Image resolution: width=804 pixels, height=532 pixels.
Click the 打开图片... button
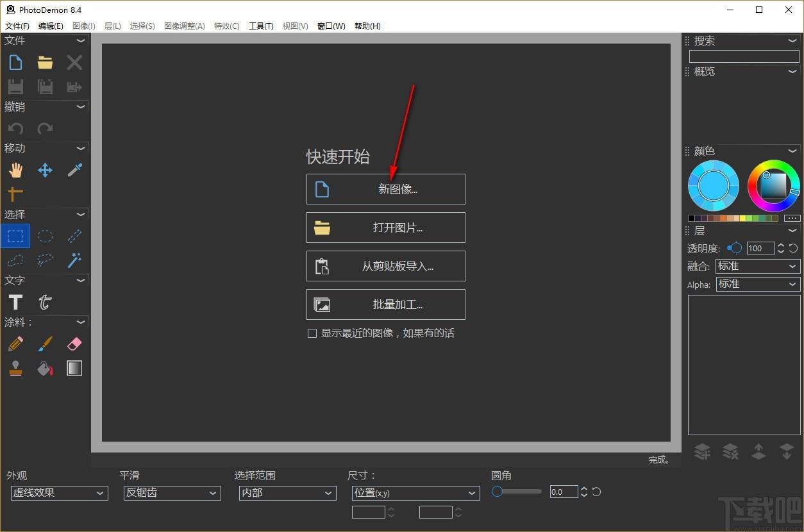(386, 228)
